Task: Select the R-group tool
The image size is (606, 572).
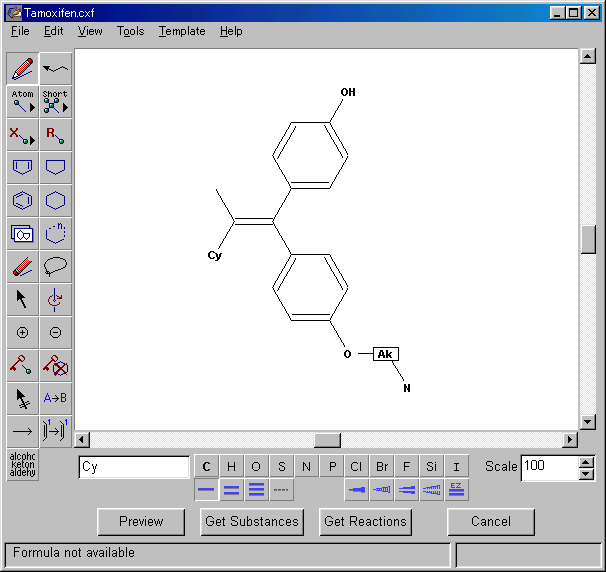Action: [56, 134]
